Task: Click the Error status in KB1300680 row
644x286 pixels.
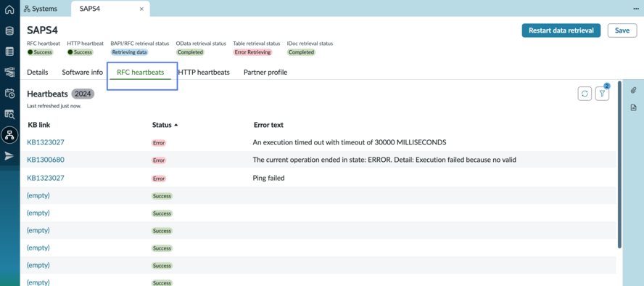Action: (159, 160)
